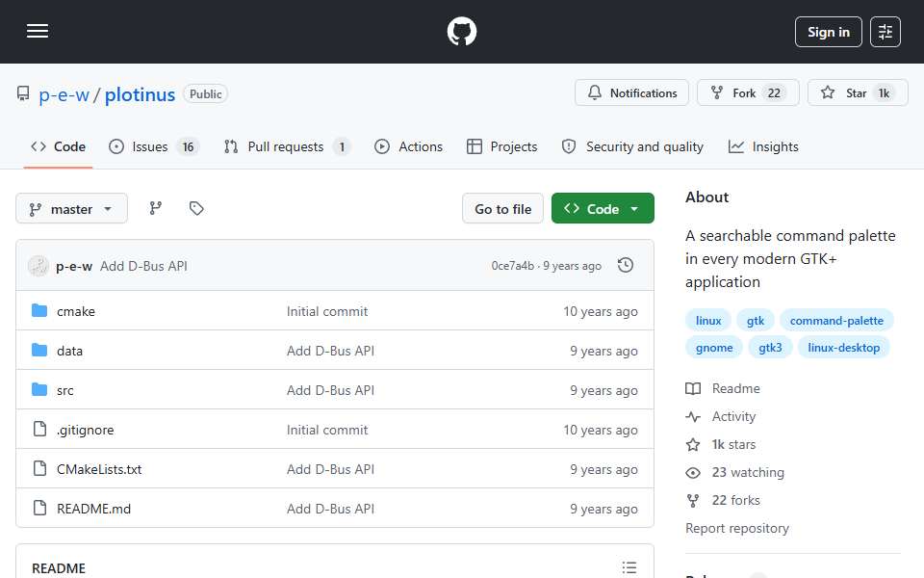Screen dimensions: 924x578
Task: Open Initial commit message in .gitignore row
Action: 327,430
